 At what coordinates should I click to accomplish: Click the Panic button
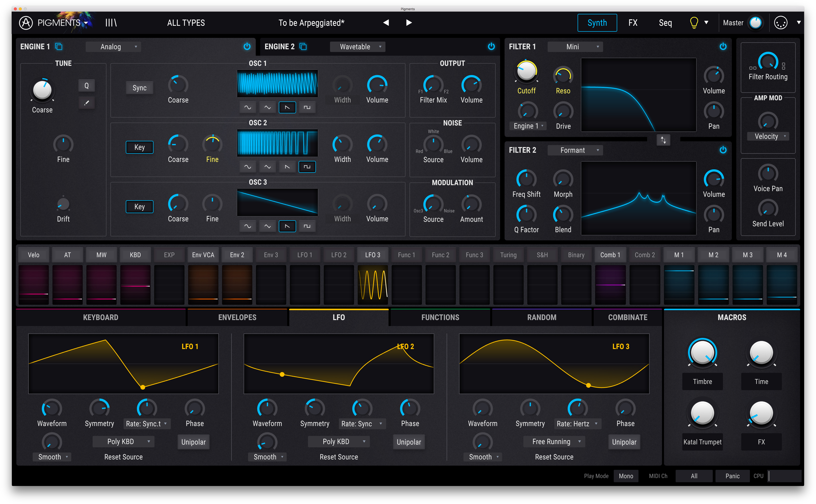[x=732, y=476]
